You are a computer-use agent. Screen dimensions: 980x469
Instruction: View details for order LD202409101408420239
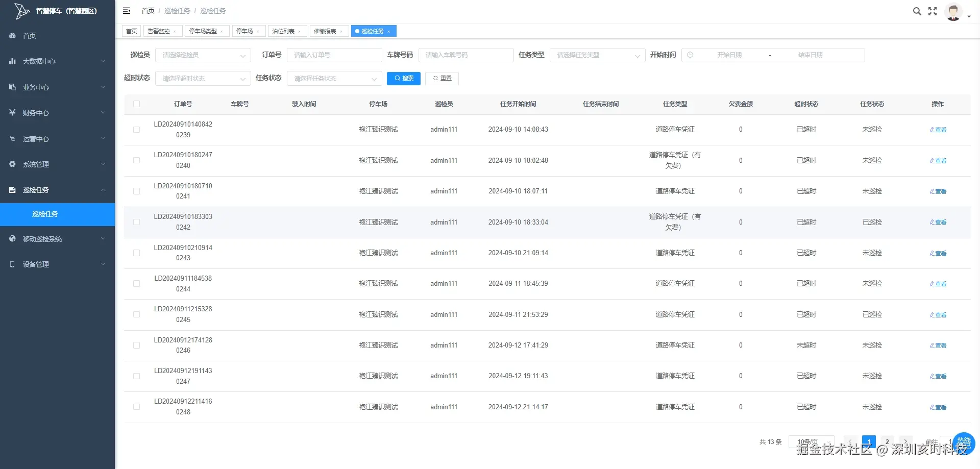[x=938, y=130]
